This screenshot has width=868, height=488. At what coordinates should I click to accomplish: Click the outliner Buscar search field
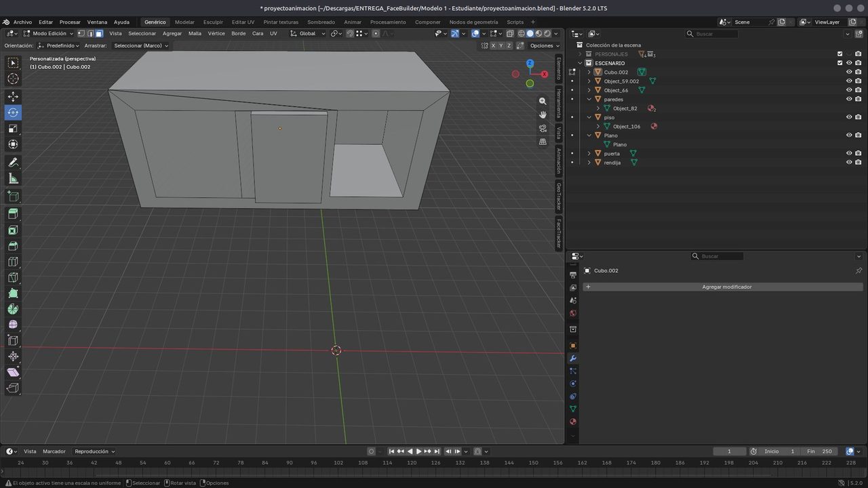711,34
